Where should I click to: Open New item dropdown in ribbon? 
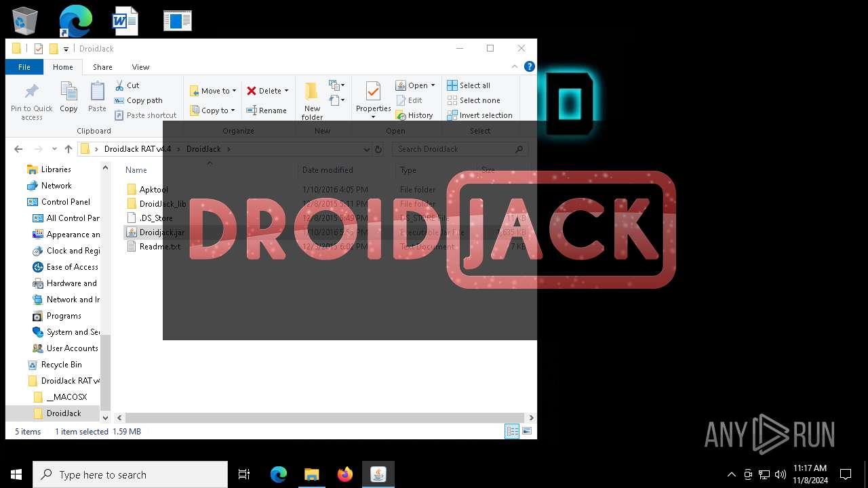pyautogui.click(x=337, y=85)
